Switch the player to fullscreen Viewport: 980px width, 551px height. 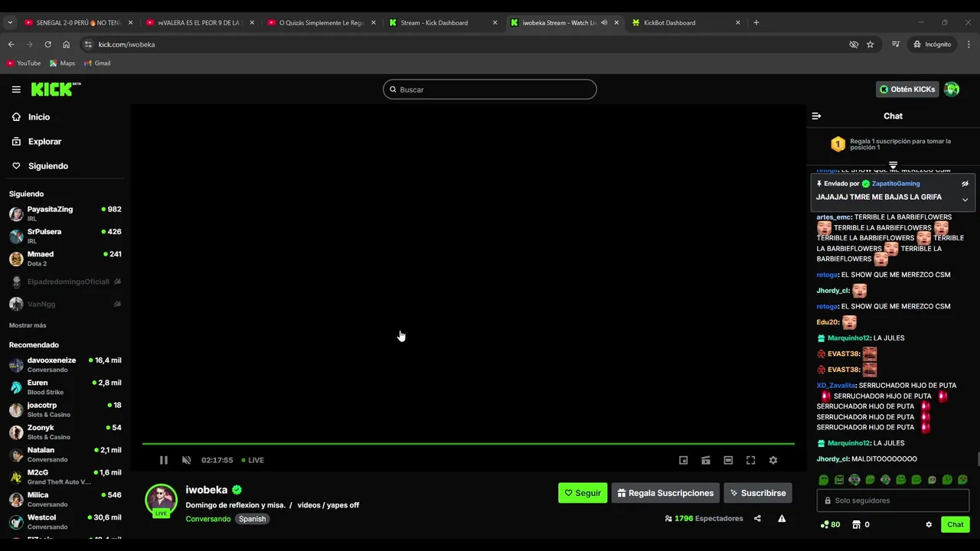(750, 460)
